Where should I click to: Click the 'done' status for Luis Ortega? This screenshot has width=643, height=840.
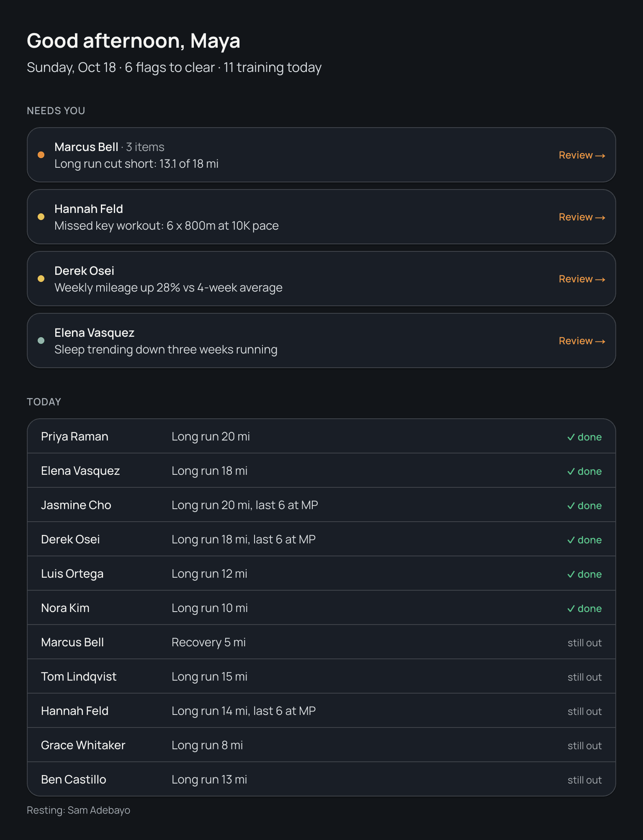tap(584, 574)
